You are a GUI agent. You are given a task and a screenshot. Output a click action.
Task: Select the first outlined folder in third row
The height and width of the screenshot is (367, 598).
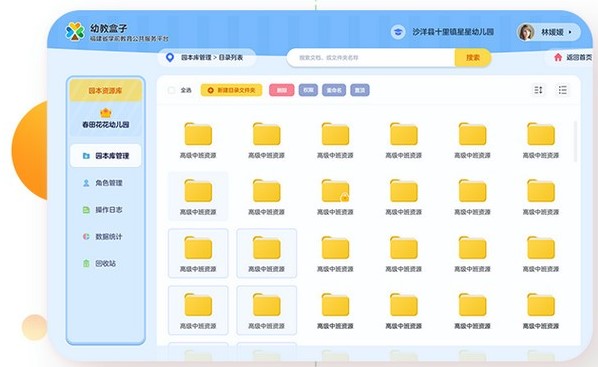coord(198,253)
